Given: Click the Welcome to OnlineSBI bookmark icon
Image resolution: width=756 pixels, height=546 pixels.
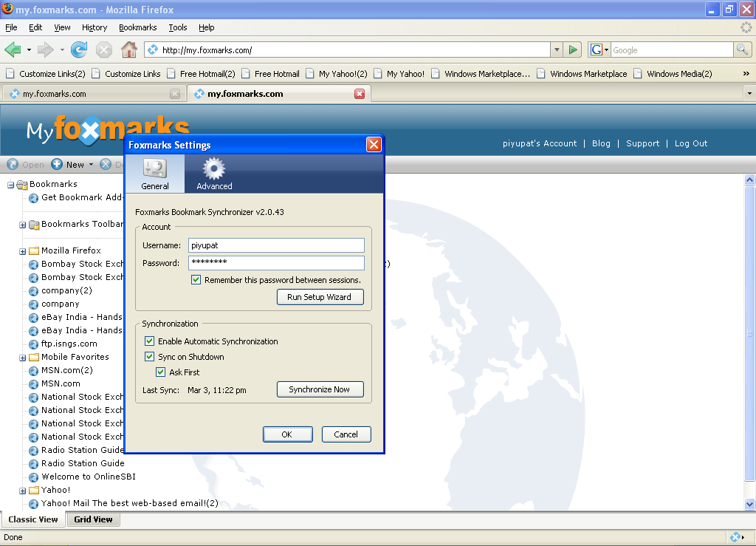Looking at the screenshot, I should tap(33, 477).
